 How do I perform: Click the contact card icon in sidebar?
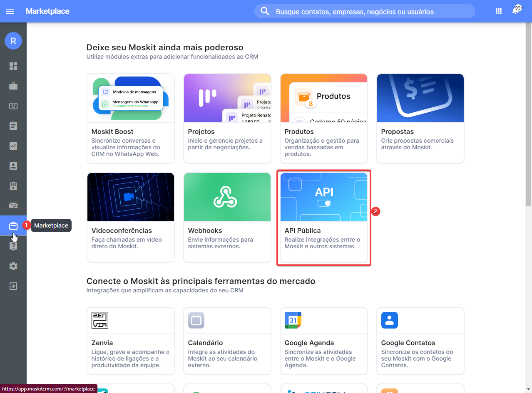pyautogui.click(x=13, y=166)
